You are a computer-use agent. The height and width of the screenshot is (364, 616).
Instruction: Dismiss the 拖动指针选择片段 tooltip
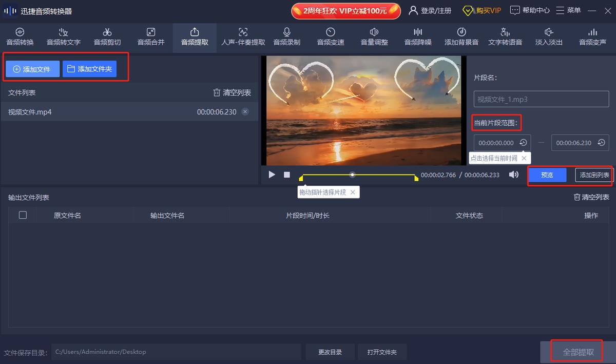coord(353,192)
